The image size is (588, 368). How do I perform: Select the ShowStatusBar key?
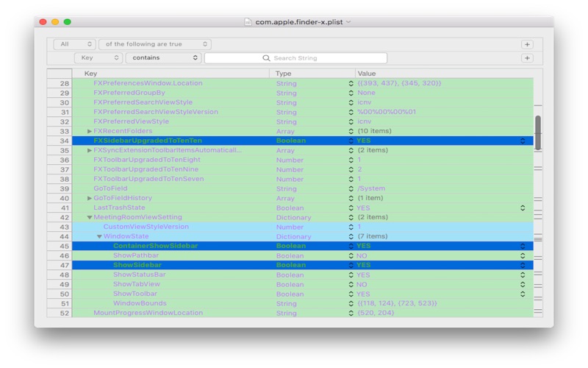[x=139, y=275]
